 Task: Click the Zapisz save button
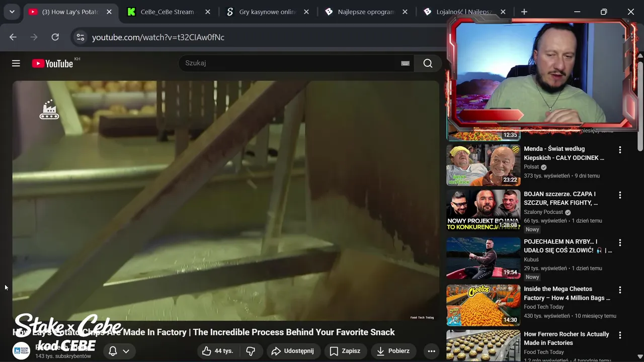coord(346,351)
